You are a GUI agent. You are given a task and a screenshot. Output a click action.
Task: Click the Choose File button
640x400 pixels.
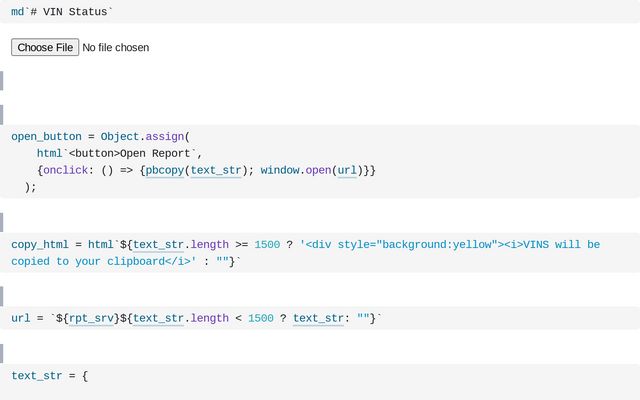coord(45,47)
